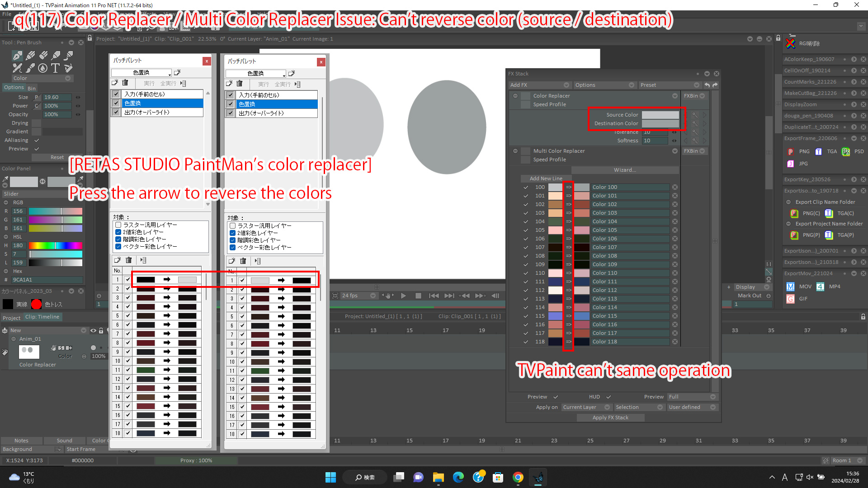Click the play button in the timeline

pos(403,296)
